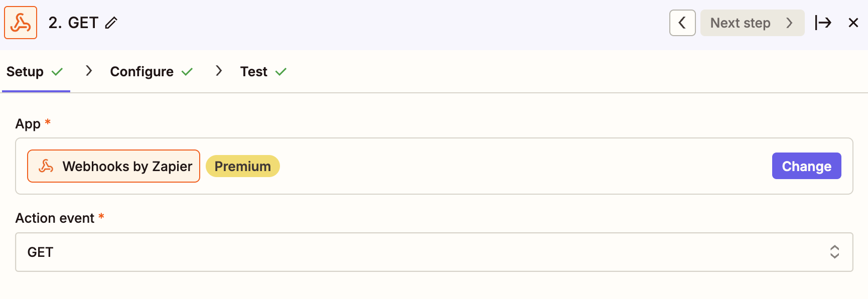The width and height of the screenshot is (868, 299).
Task: Go to previous step with left chevron
Action: (x=682, y=23)
